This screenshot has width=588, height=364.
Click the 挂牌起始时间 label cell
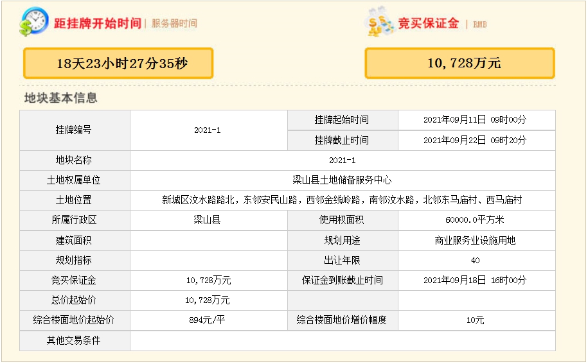(343, 120)
